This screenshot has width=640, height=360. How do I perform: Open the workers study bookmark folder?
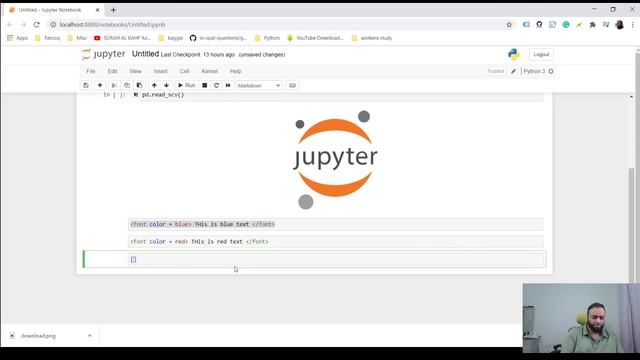372,38
